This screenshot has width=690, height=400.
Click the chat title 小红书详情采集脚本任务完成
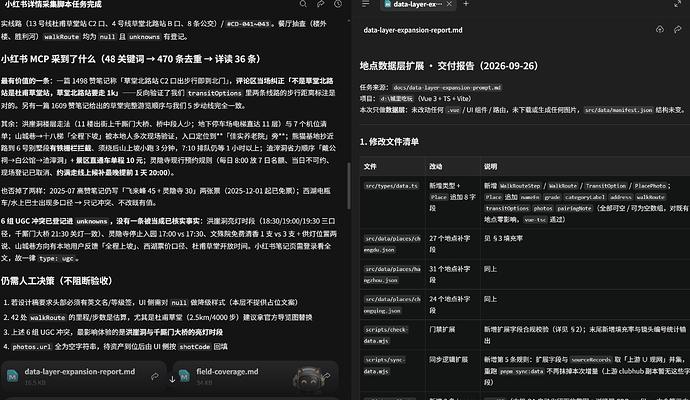tap(51, 4)
